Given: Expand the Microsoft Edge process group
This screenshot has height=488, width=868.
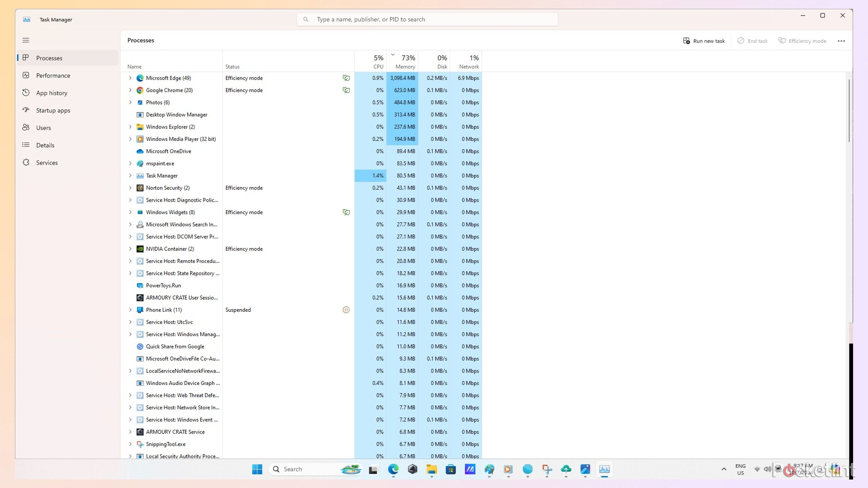Looking at the screenshot, I should click(x=130, y=78).
